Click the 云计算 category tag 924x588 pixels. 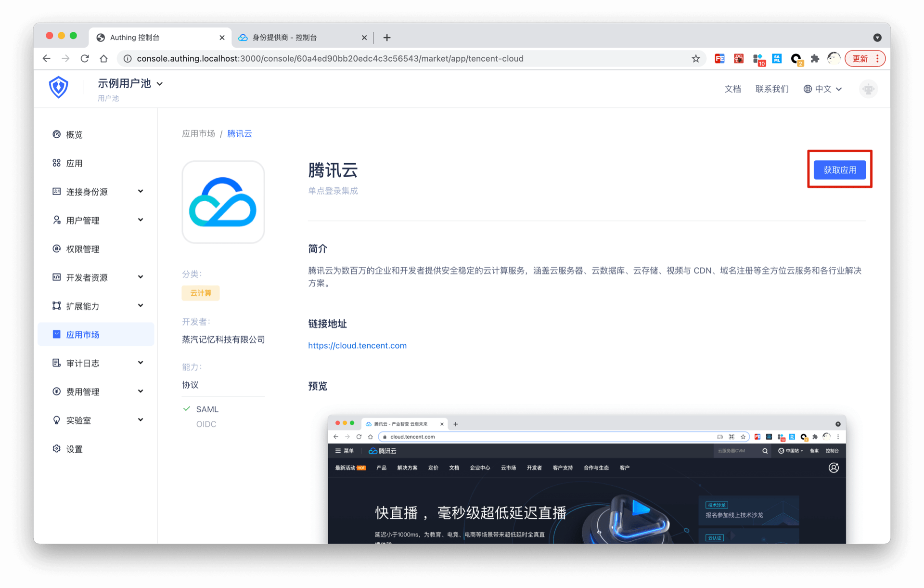click(201, 293)
